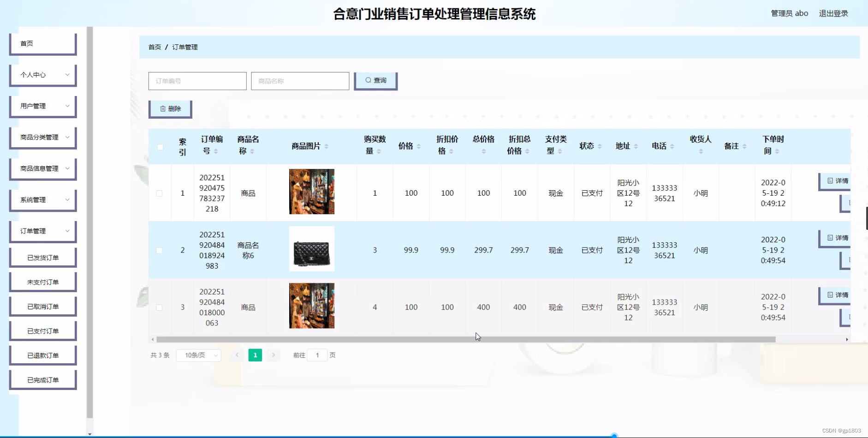Sort by the 商品名称 column sort icon
Viewport: 868px width, 438px height.
point(252,151)
